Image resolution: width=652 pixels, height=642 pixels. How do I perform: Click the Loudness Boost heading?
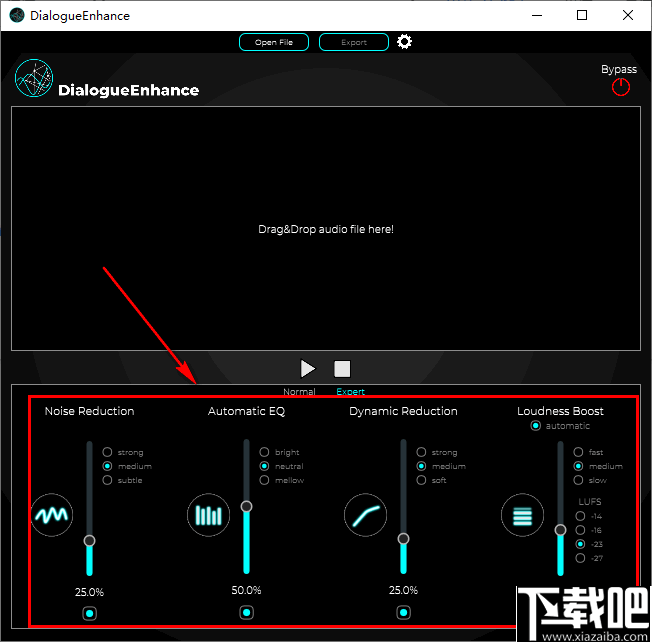pos(561,411)
